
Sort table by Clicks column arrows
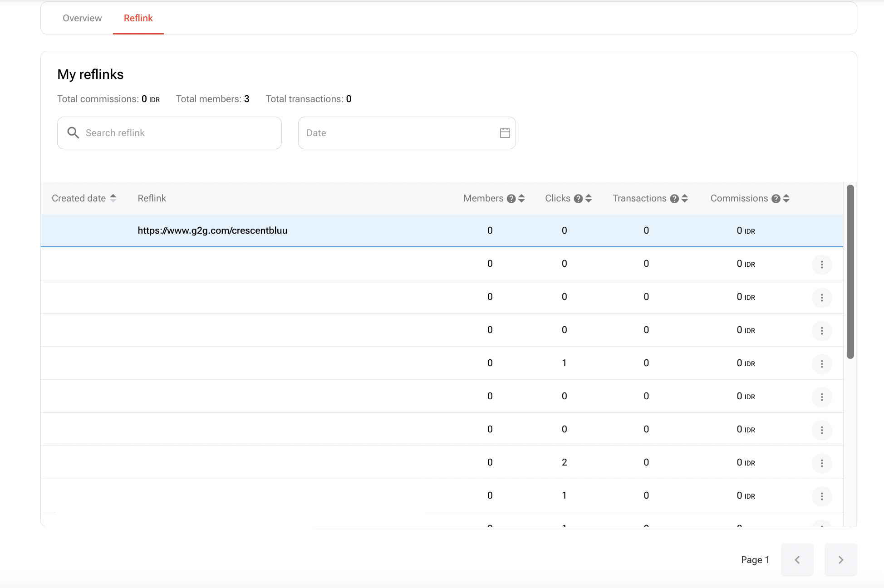click(589, 198)
